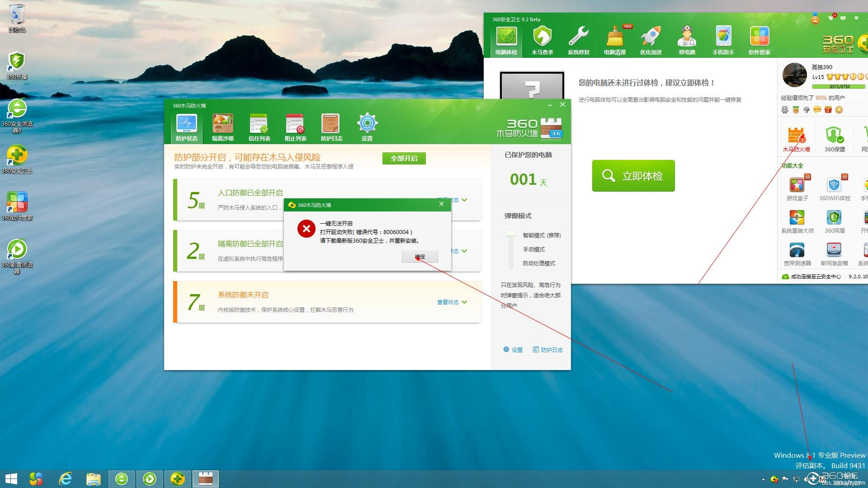Open 优化加速 rocket tool
Screen dimensions: 868x488
pos(651,41)
